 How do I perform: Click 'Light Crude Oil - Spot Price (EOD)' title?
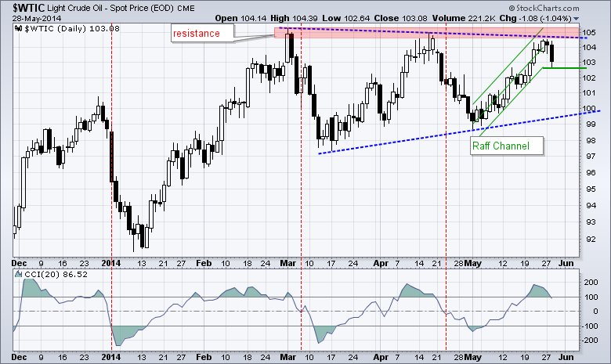click(110, 8)
